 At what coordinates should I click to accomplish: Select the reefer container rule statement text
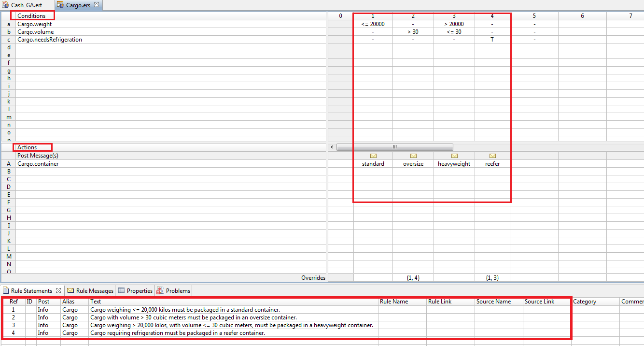178,333
